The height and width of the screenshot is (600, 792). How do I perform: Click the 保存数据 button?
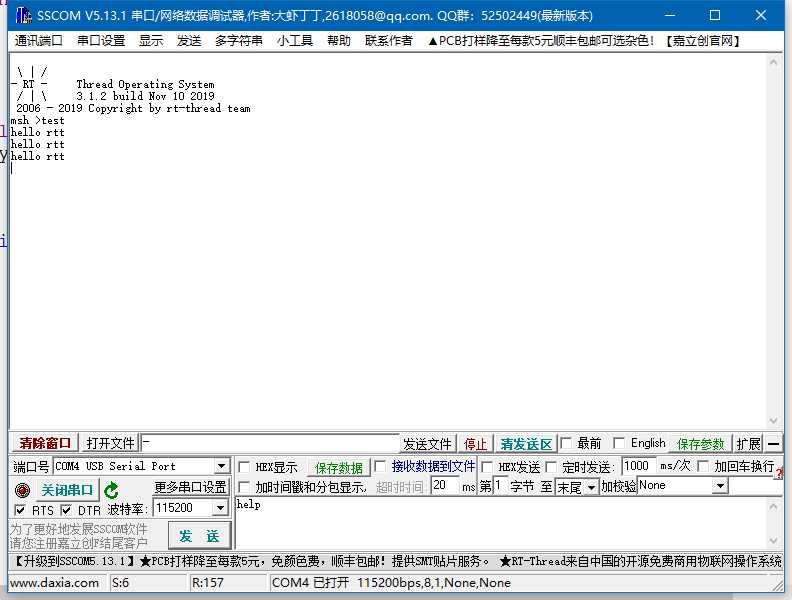(x=338, y=468)
